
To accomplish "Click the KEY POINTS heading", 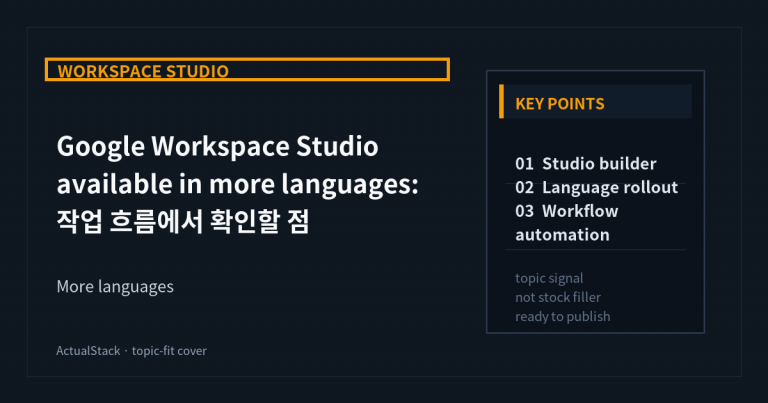I will (560, 104).
